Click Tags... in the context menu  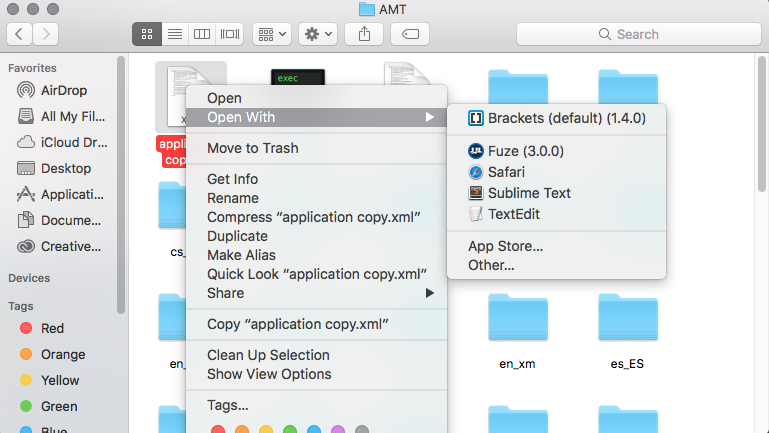pyautogui.click(x=316, y=405)
